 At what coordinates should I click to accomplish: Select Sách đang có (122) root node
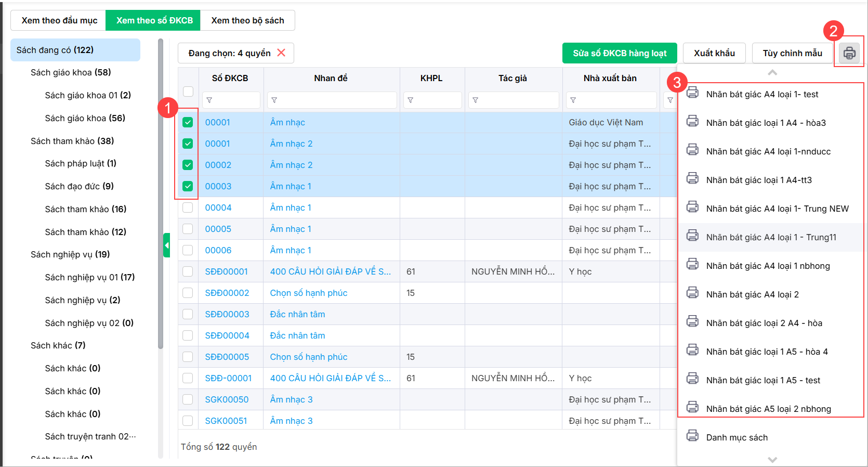[75, 50]
